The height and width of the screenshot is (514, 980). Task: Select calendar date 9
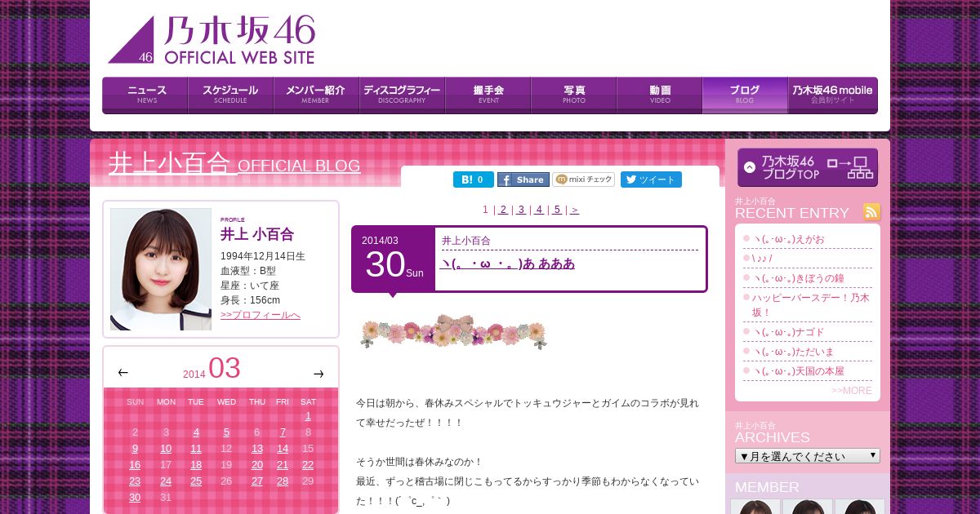tap(135, 449)
